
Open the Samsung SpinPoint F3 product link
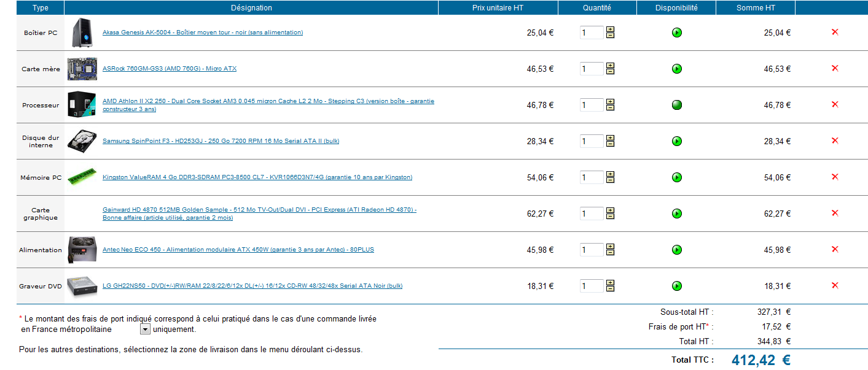click(x=221, y=141)
